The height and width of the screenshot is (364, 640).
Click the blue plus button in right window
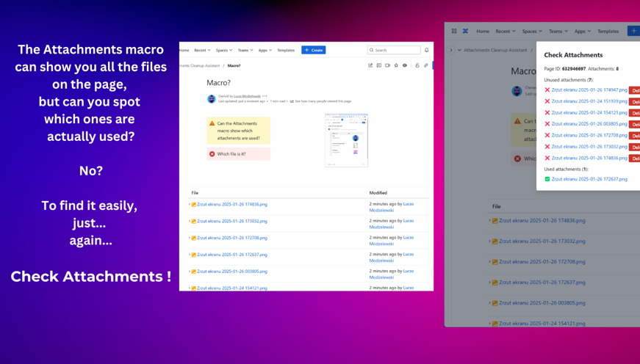[633, 31]
